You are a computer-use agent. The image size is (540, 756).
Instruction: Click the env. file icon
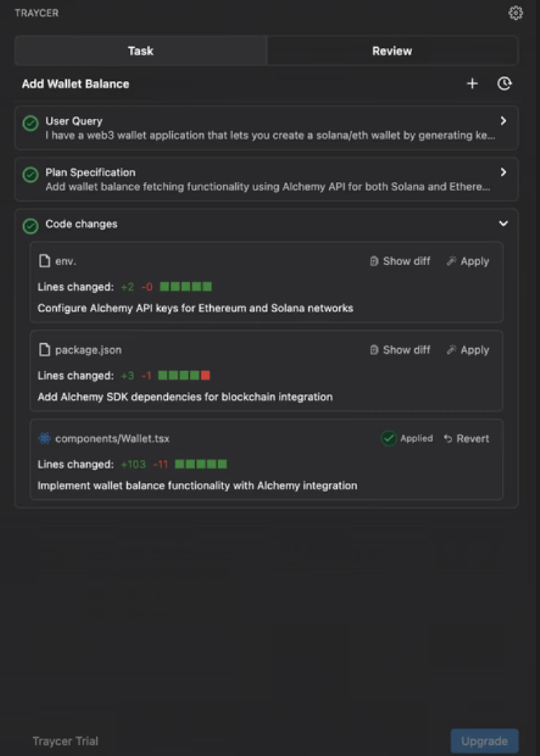coord(44,261)
